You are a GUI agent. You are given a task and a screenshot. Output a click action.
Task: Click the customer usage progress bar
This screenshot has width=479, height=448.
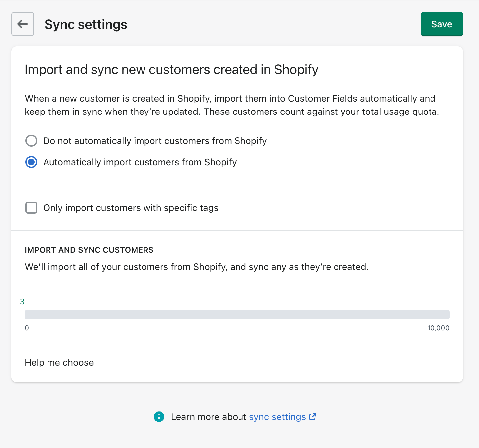[237, 314]
